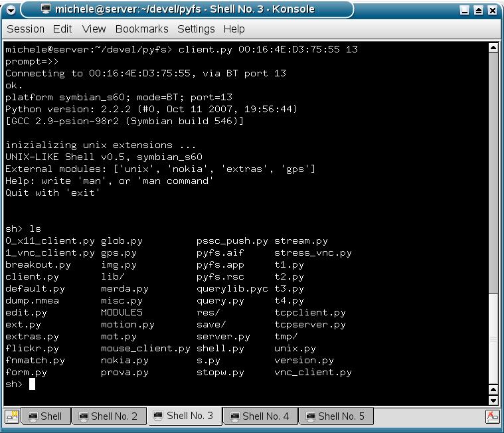The height and width of the screenshot is (433, 504).
Task: Click the file name tcpclient.py
Action: [310, 313]
